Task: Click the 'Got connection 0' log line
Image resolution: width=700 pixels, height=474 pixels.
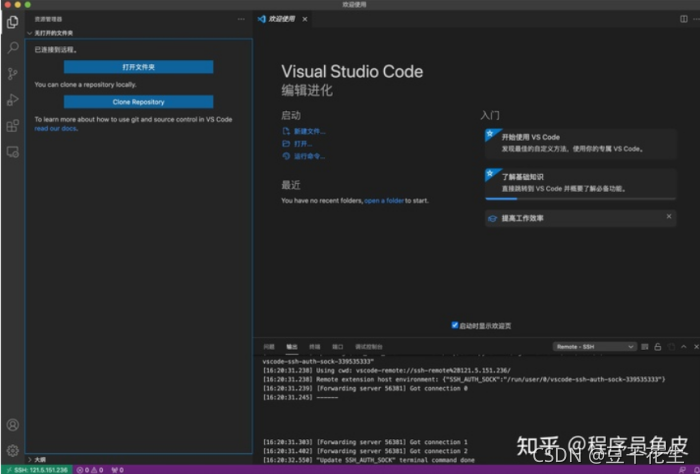Action: coord(365,389)
